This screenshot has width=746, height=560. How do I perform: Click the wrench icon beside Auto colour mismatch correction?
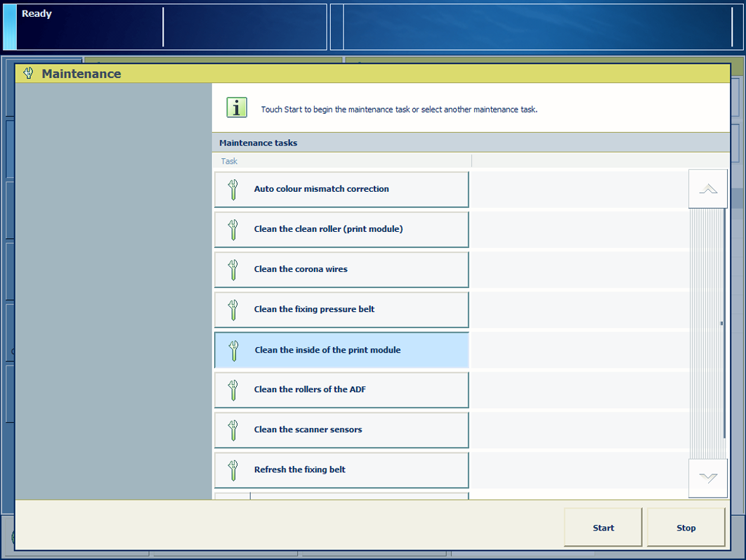point(233,190)
